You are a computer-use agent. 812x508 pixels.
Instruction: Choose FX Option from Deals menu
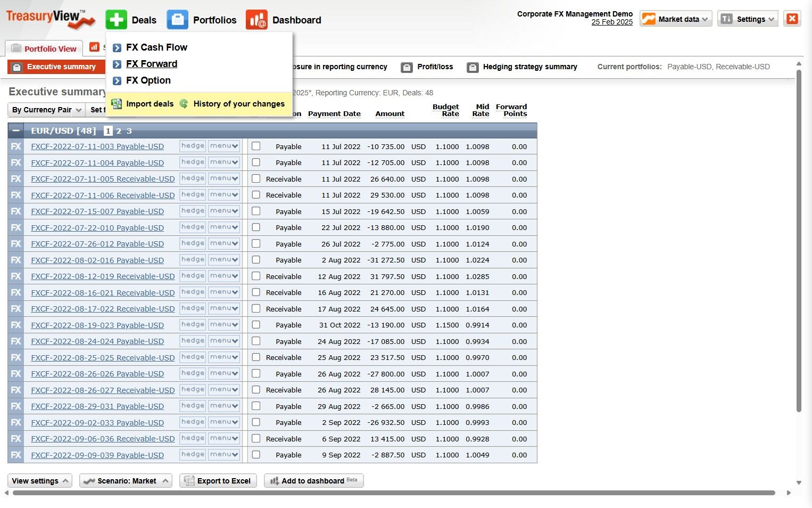(x=148, y=80)
